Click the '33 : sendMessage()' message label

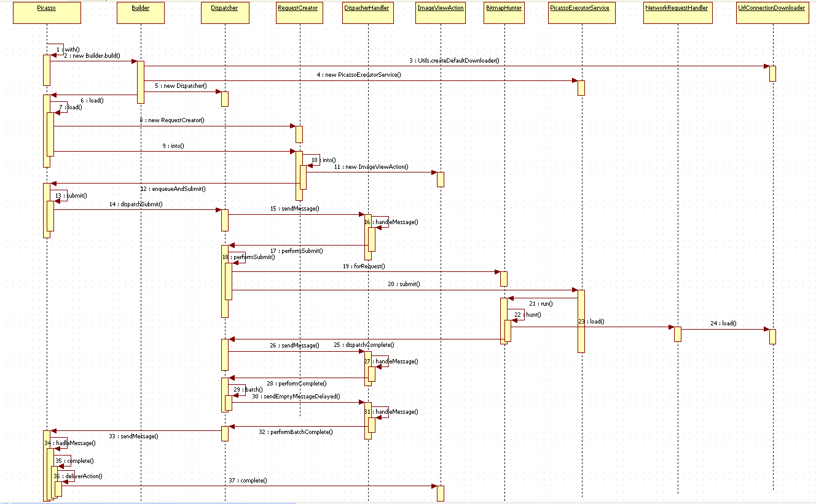tap(133, 436)
